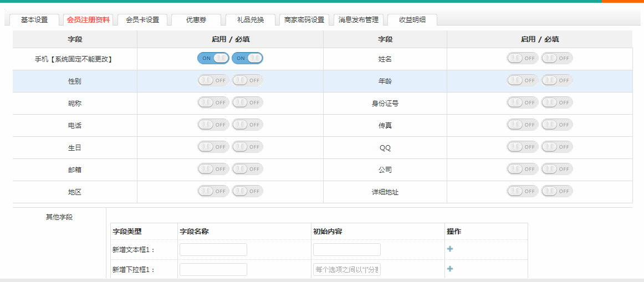Focus 初始内容 input for 新增文本框1
The height and width of the screenshot is (282, 644).
tap(347, 250)
